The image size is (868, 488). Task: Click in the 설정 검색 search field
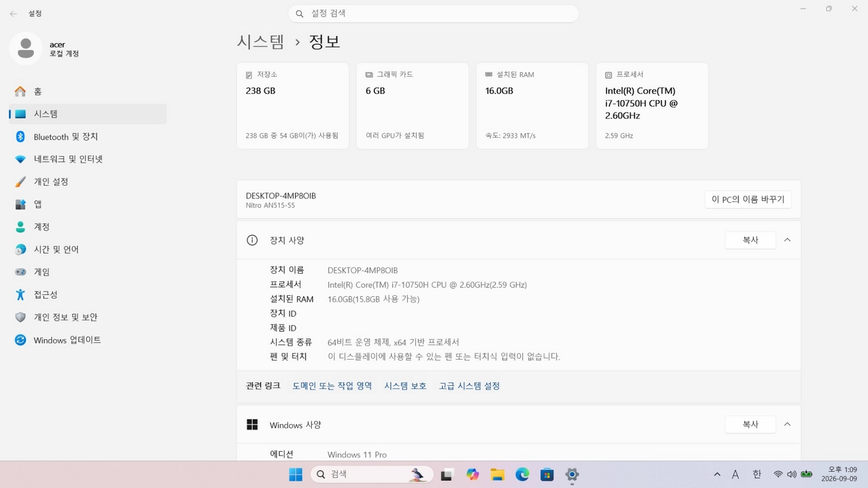point(434,14)
